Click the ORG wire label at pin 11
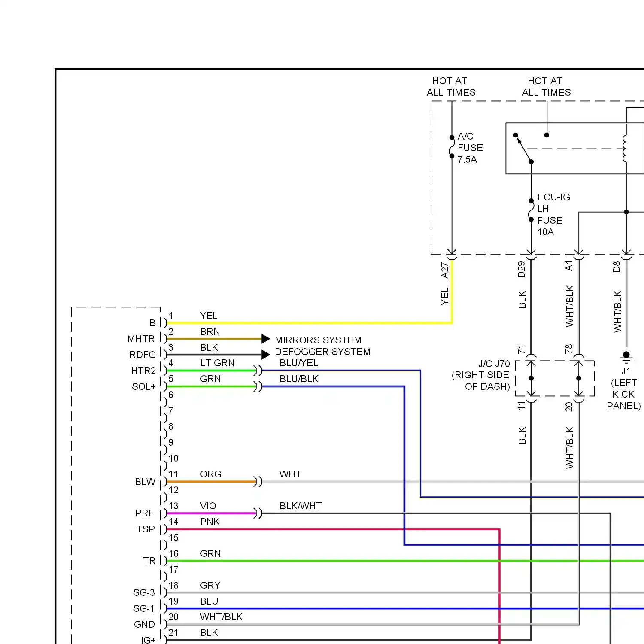The height and width of the screenshot is (644, 644). 211,474
